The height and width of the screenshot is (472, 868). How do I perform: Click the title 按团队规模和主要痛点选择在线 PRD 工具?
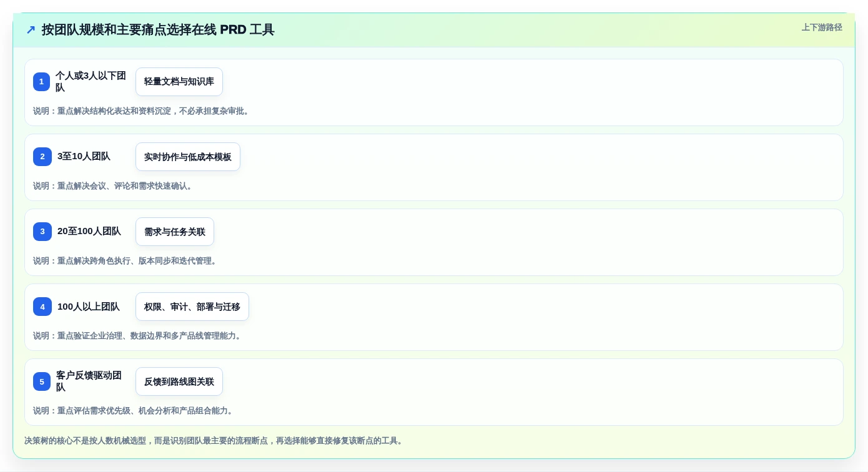(158, 30)
